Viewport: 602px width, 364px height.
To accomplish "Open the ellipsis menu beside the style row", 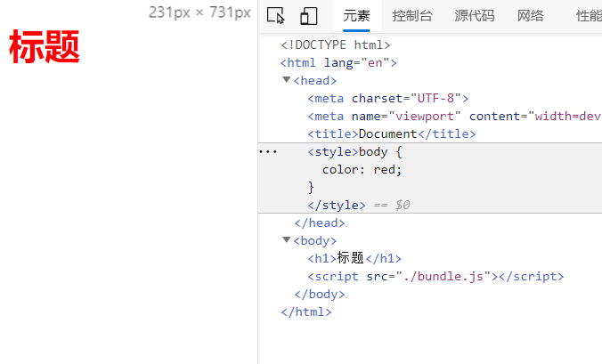I will click(x=267, y=152).
